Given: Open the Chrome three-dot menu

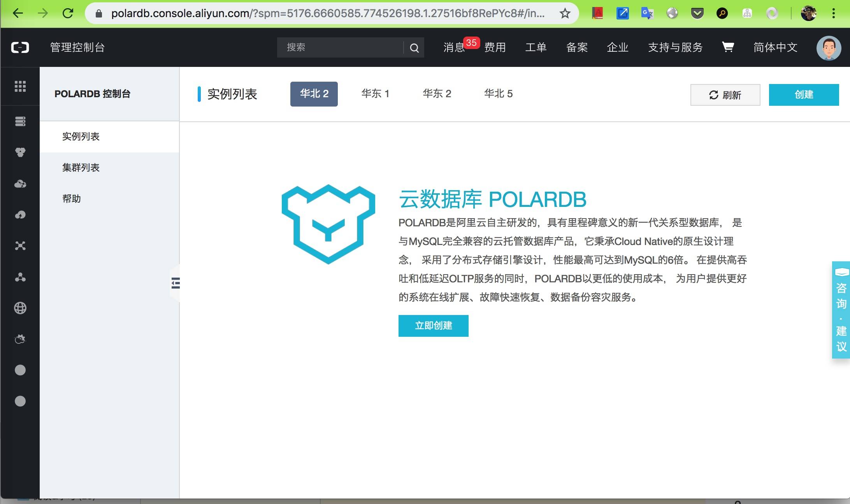Looking at the screenshot, I should [x=833, y=14].
